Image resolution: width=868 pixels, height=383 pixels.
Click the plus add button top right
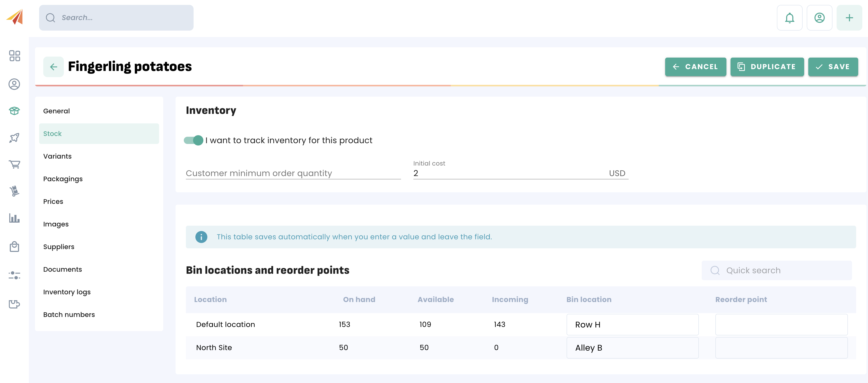[849, 18]
